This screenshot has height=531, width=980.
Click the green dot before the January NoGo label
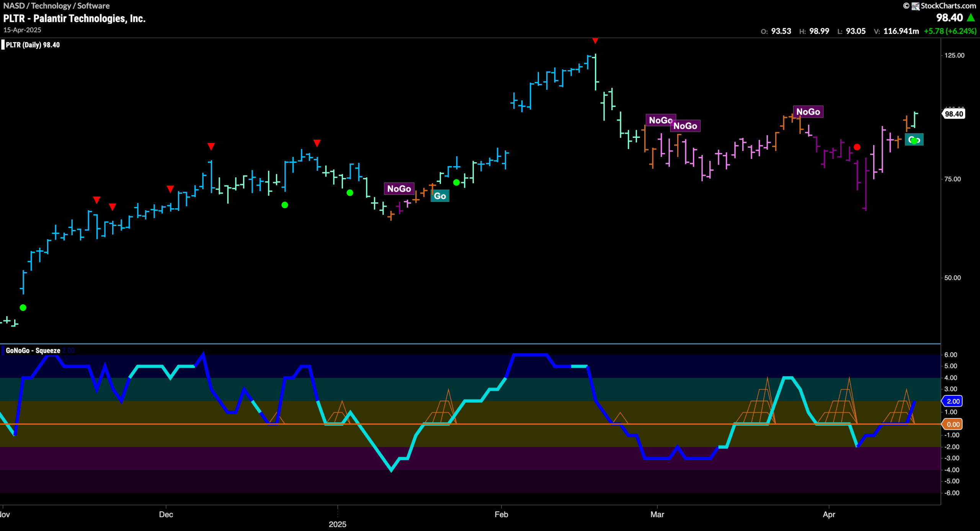click(x=350, y=193)
